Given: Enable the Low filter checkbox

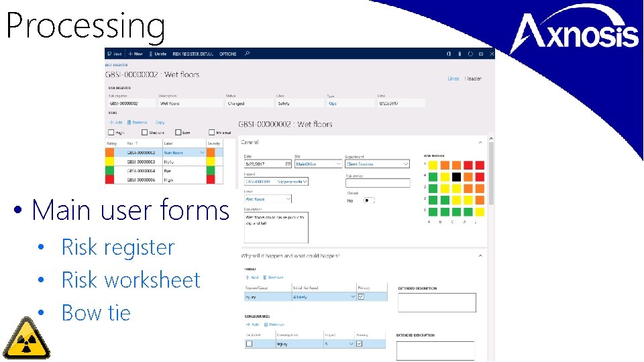Looking at the screenshot, I should coord(178,132).
